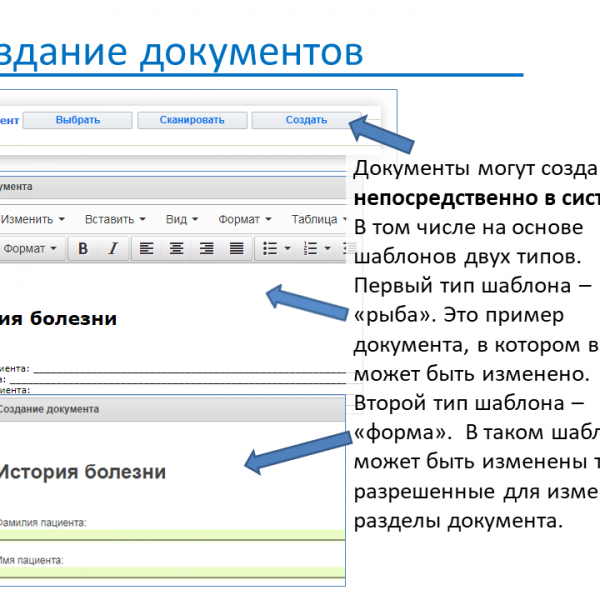
Task: Open bullet list style dropdown arrow
Action: point(287,248)
